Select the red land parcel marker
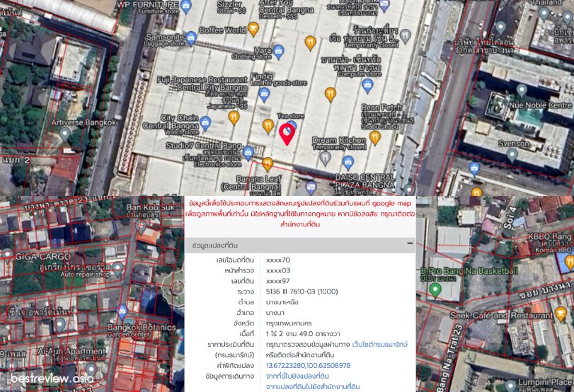This screenshot has width=574, height=392. [287, 134]
